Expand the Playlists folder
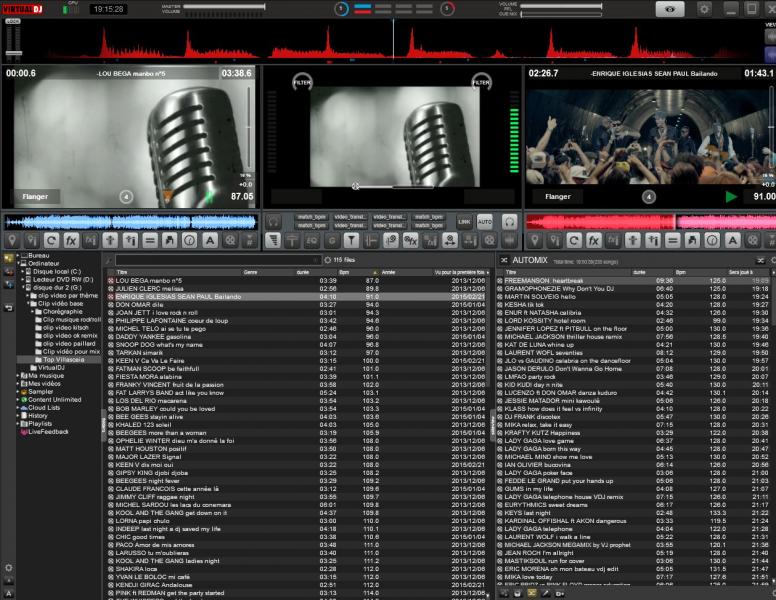This screenshot has height=600, width=776. tap(20, 423)
